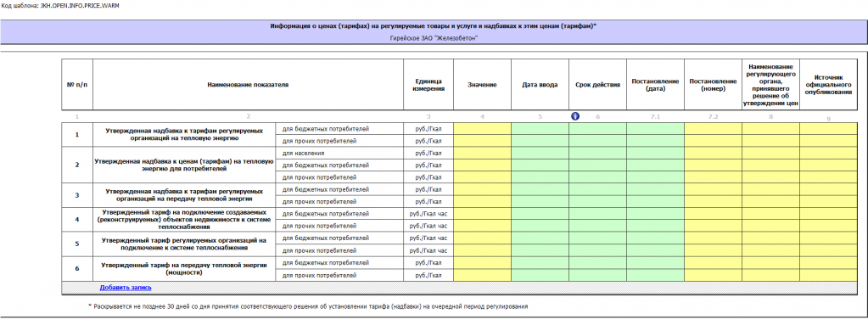
Task: Select Постановление (номер) cell, row 6 бюджетных потребителей
Action: click(713, 262)
